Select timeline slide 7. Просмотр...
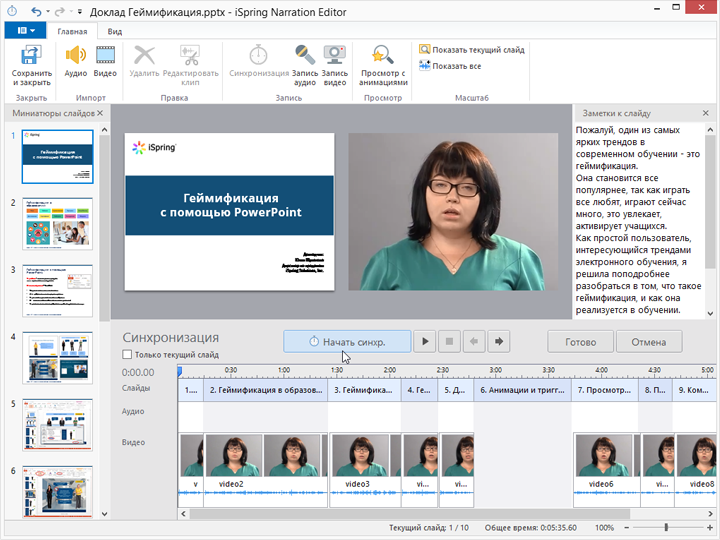720x540 pixels. tap(605, 390)
